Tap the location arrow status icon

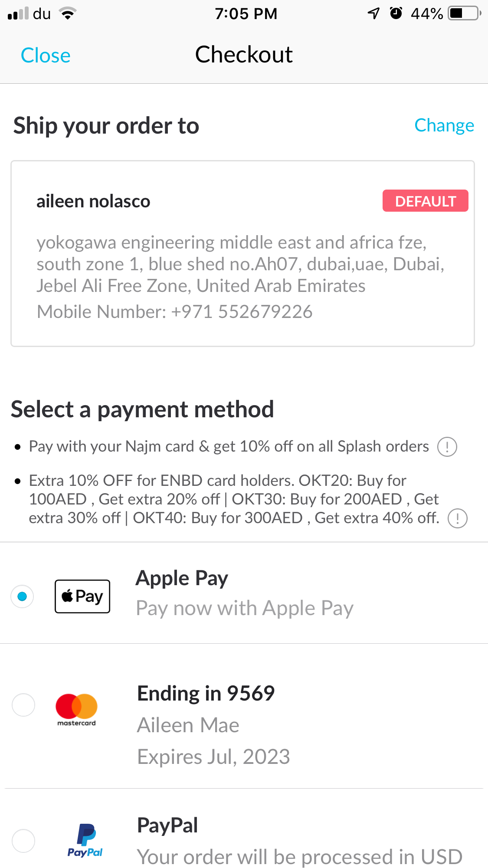click(x=373, y=13)
